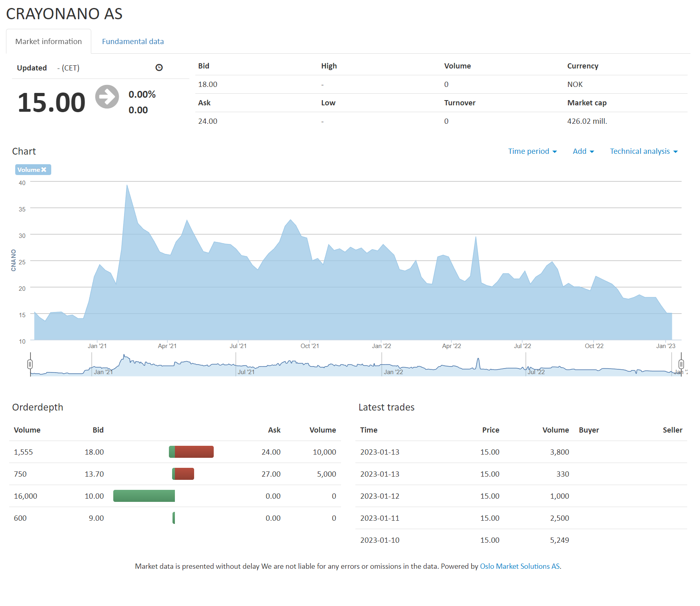Click the Oct '21 axis label

point(310,346)
